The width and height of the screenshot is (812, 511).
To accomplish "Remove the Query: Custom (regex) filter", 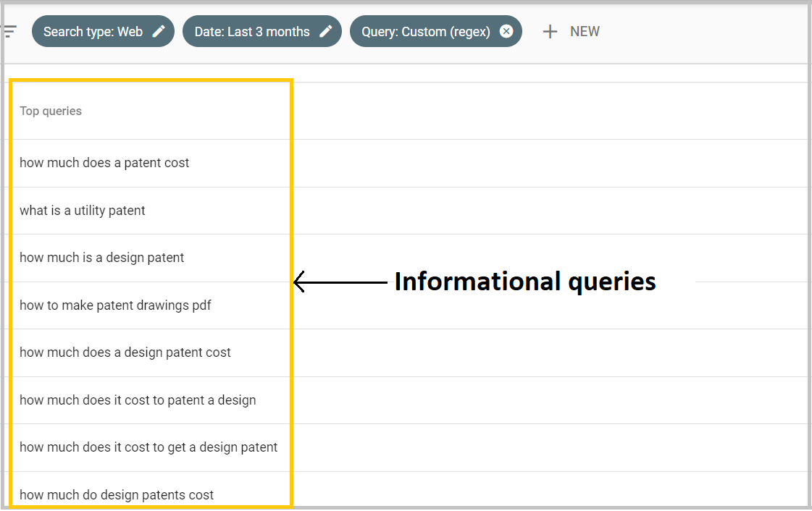I will 506,32.
